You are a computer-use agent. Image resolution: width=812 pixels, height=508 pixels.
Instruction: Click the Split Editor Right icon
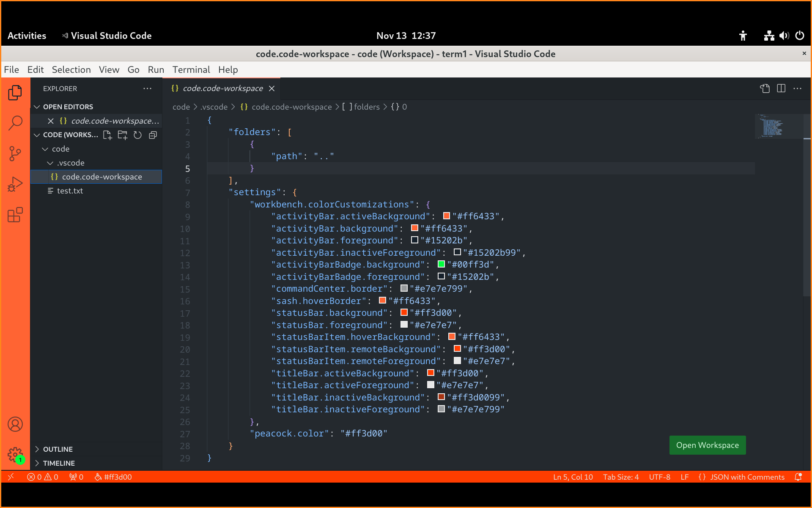781,88
